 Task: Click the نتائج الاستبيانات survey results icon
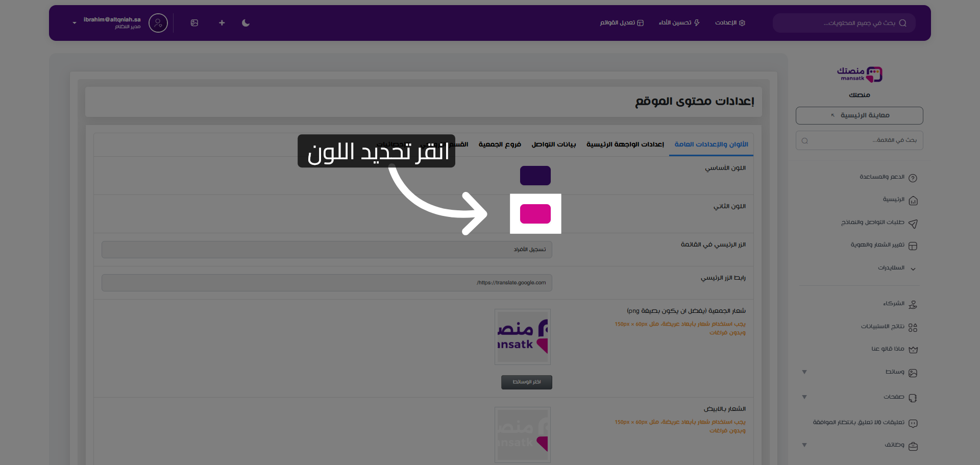(914, 327)
